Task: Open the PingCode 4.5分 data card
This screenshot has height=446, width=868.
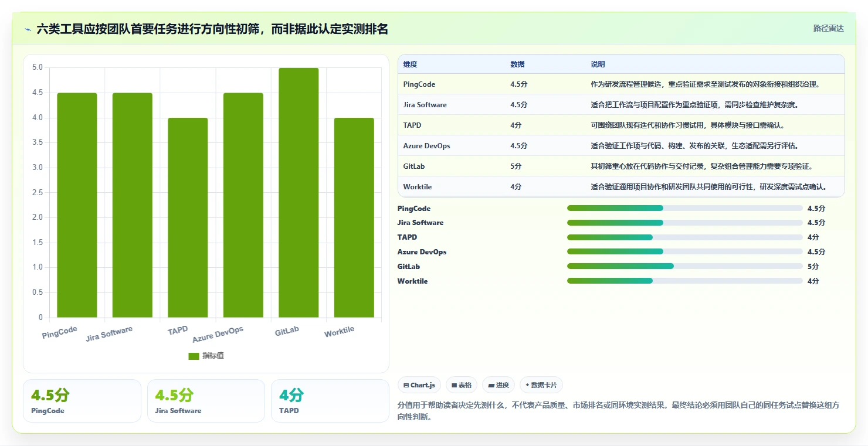Action: 82,401
